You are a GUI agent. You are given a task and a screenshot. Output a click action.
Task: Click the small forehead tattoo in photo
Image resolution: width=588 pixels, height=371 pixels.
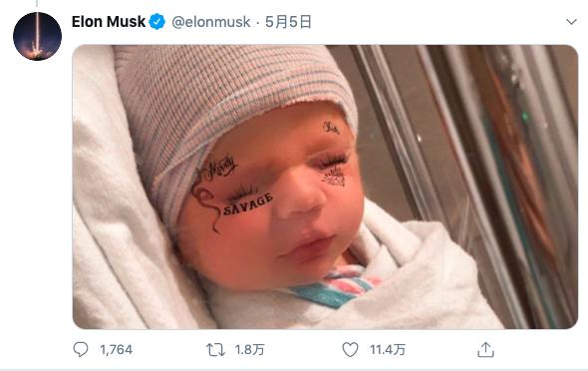pyautogui.click(x=332, y=128)
